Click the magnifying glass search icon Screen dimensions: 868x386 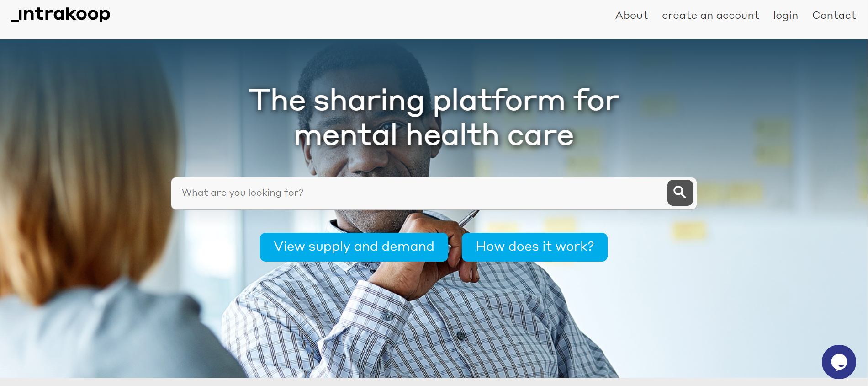(680, 193)
